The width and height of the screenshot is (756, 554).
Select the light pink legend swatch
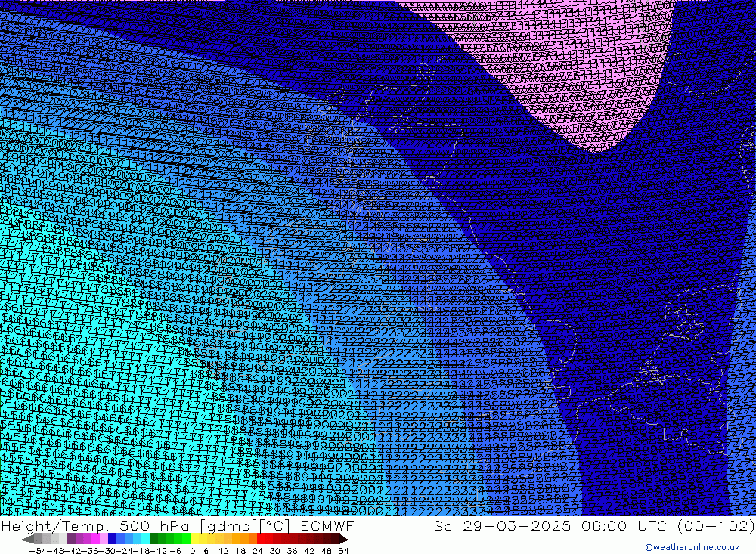[104, 539]
